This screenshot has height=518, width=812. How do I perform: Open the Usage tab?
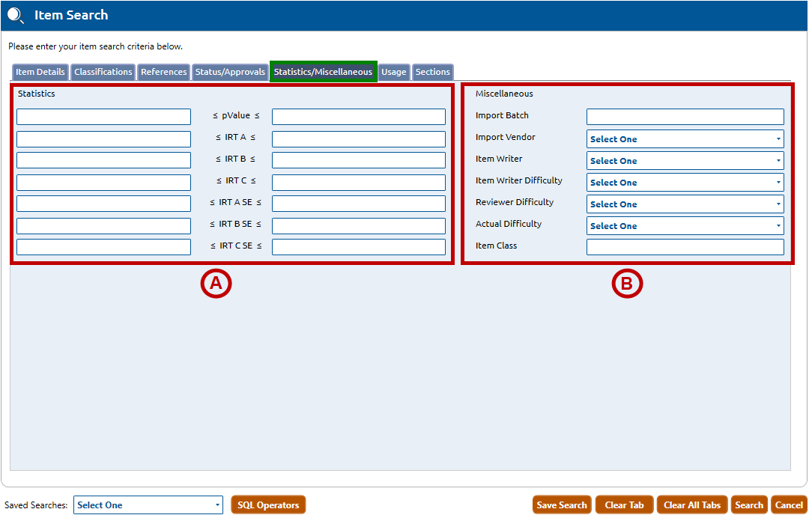point(393,73)
